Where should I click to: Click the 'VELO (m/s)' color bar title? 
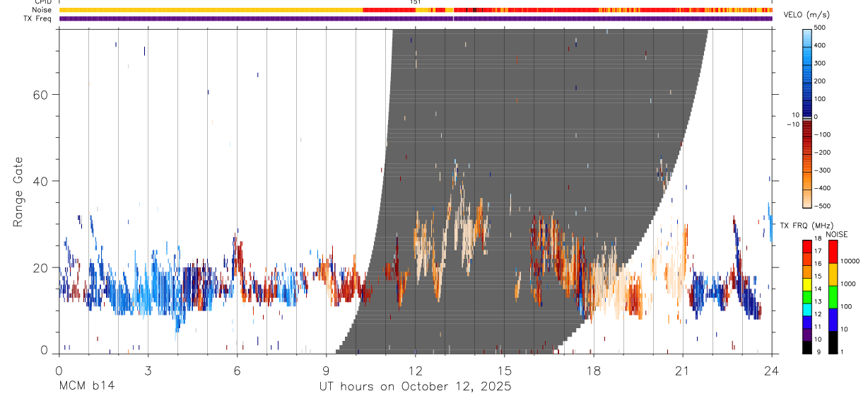(807, 15)
